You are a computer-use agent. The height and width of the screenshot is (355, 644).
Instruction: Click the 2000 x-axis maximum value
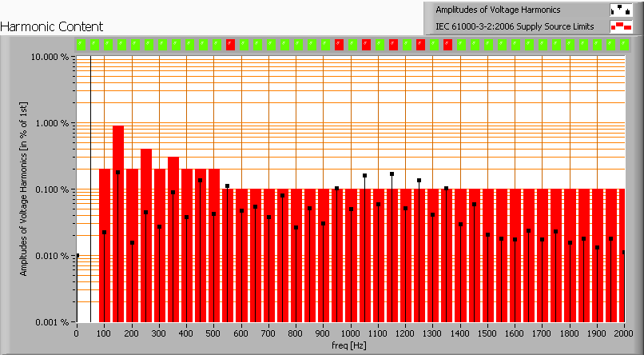(x=622, y=332)
